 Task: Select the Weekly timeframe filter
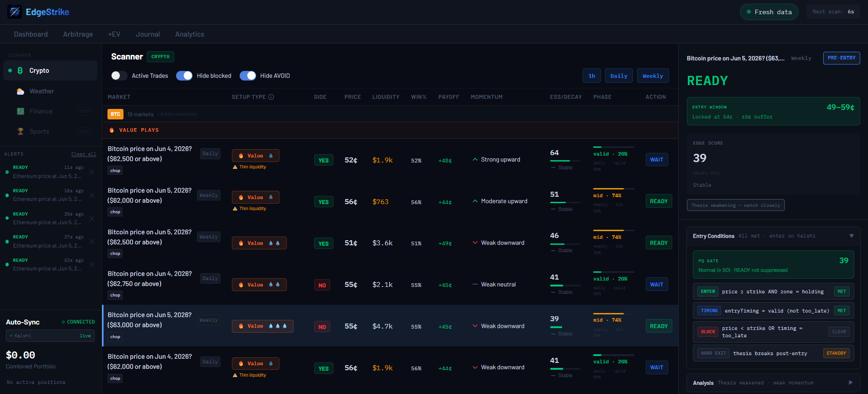[x=653, y=76]
